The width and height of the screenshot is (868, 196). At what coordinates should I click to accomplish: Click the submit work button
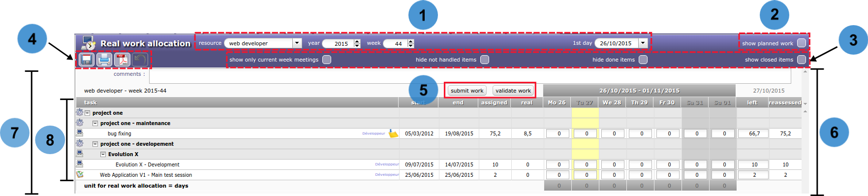(467, 91)
